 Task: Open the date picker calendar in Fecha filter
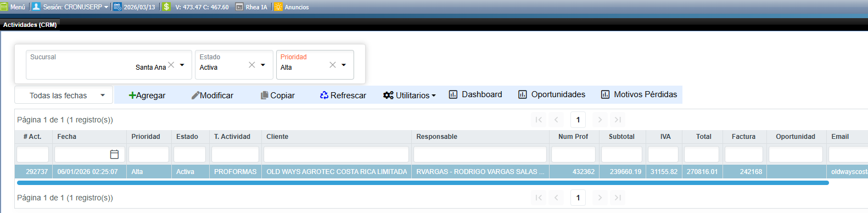pos(114,154)
